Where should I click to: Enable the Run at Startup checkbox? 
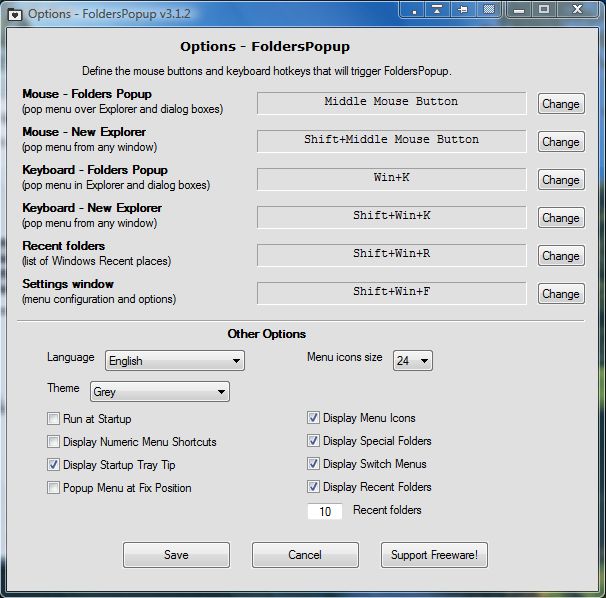click(x=53, y=419)
